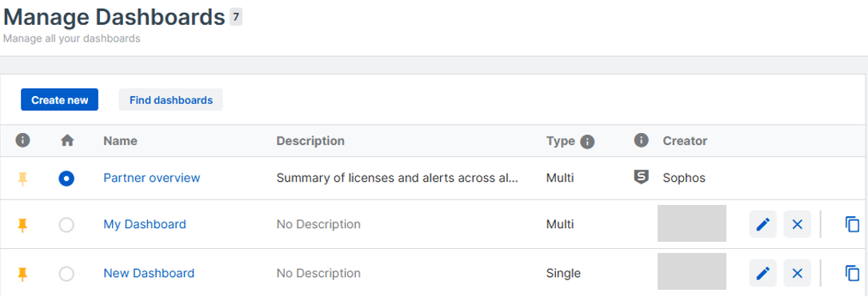
Task: Click the Create new button
Action: pyautogui.click(x=60, y=100)
